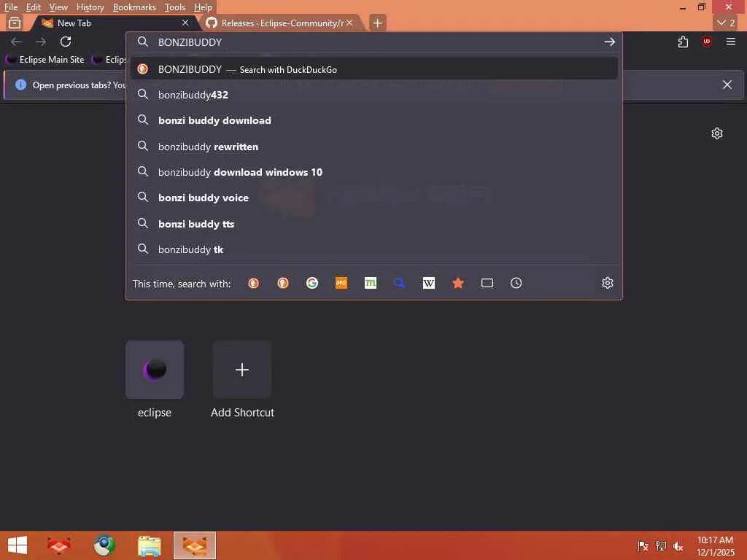Open Action Center flag tray icon
Screen dimensions: 747x560
(x=643, y=546)
